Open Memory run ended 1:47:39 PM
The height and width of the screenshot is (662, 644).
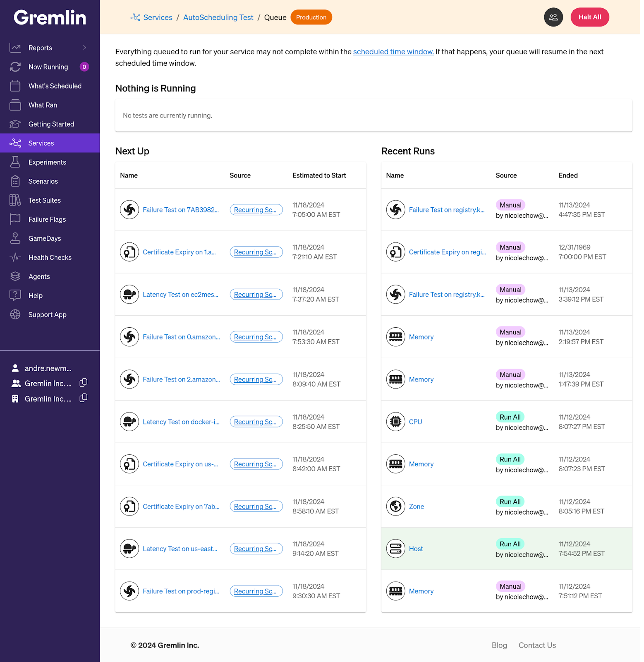[421, 379]
